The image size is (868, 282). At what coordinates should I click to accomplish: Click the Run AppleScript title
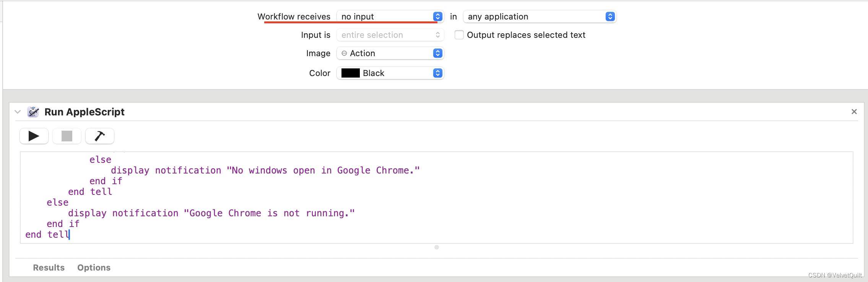point(85,112)
